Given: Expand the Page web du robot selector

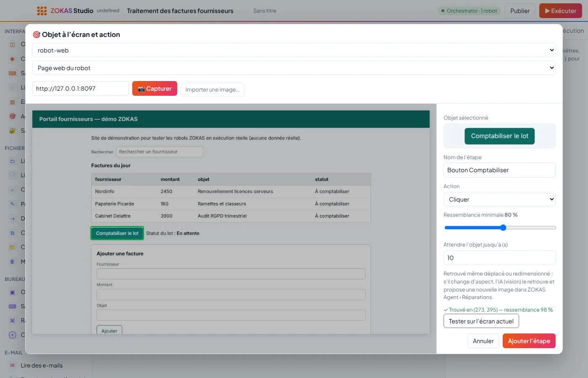Looking at the screenshot, I should (x=294, y=68).
